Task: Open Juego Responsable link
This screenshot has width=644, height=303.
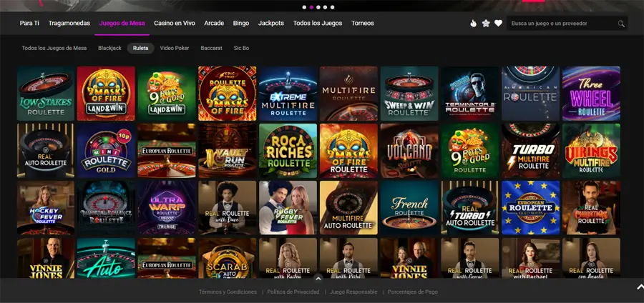Action: click(x=353, y=292)
